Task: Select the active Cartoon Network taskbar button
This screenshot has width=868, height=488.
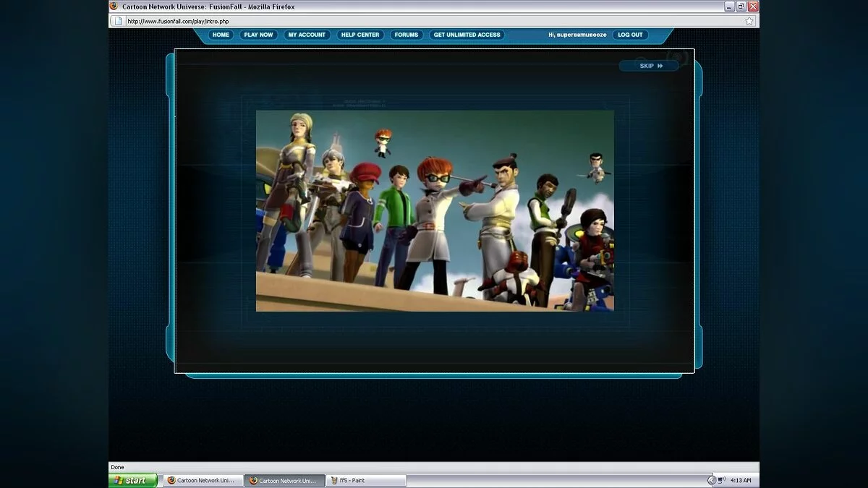Action: (x=284, y=480)
